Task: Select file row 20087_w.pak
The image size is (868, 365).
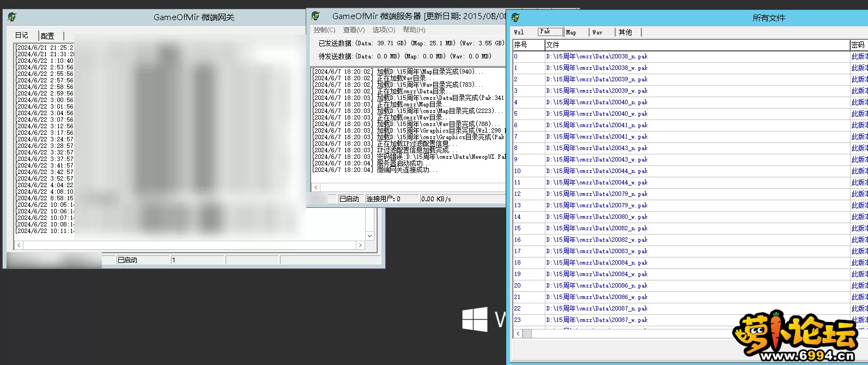Action: click(x=690, y=320)
